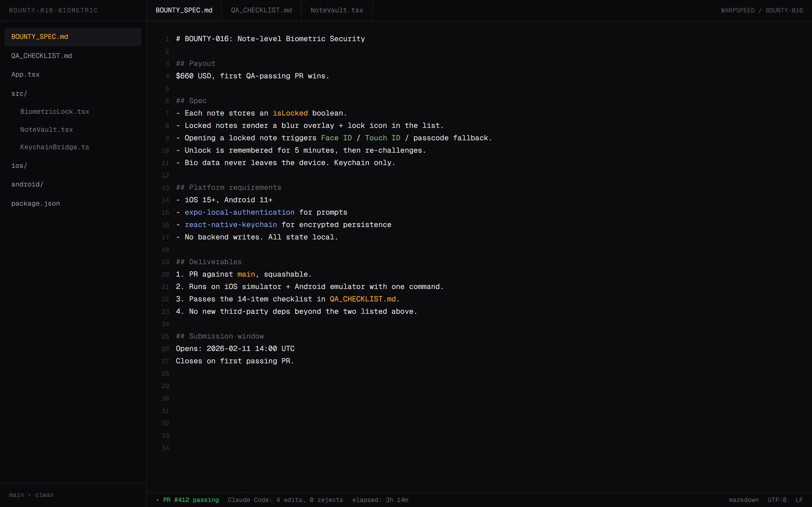This screenshot has height=507, width=812.
Task: Expand the ios/ folder
Action: (x=19, y=165)
